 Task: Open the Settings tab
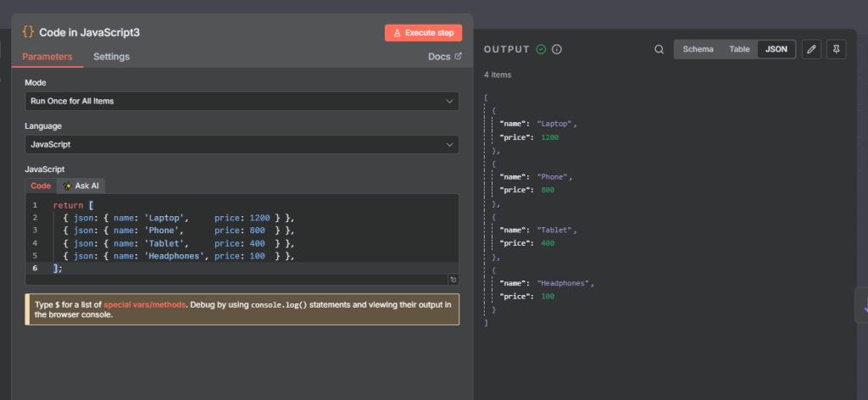pos(111,57)
